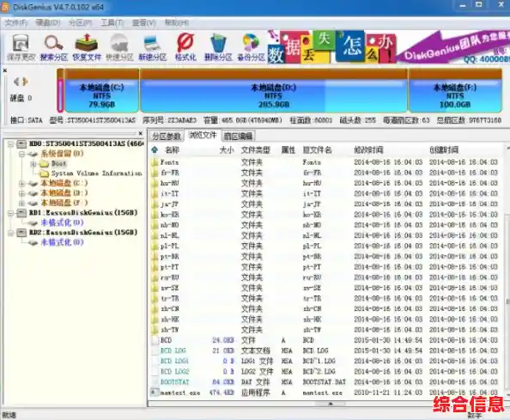
Task: Select the C: partition block in disk map
Action: (102, 90)
